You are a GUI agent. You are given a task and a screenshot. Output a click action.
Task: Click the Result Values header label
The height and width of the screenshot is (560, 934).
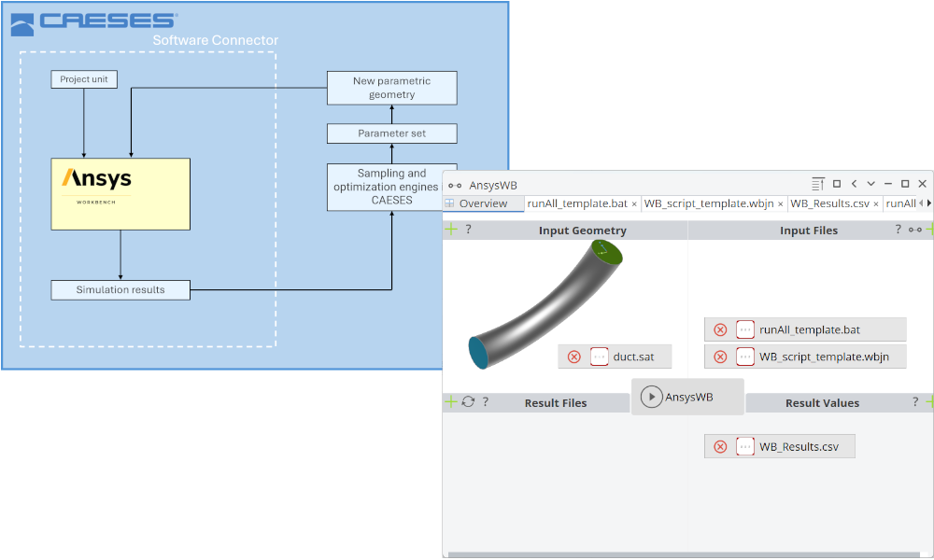pos(822,403)
